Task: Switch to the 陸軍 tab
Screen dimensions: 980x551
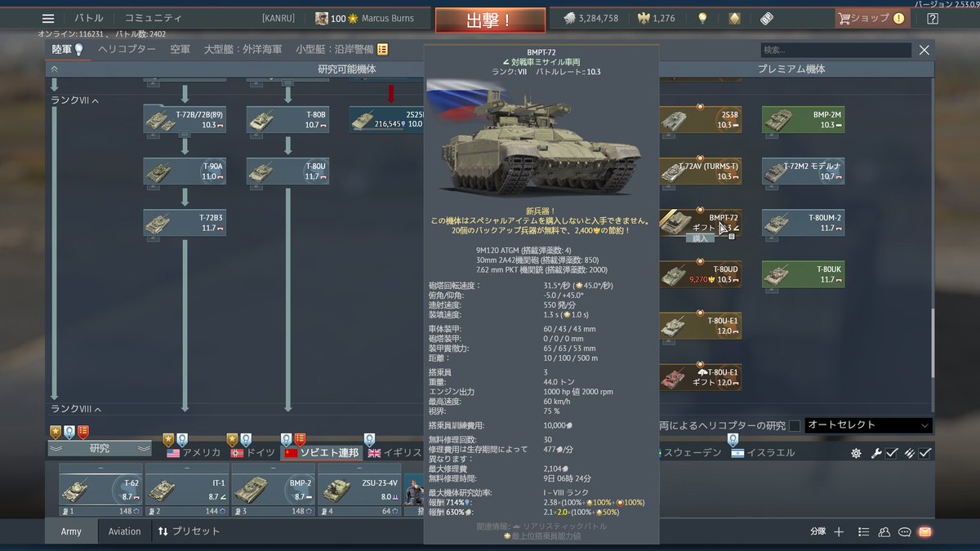Action: [68, 50]
